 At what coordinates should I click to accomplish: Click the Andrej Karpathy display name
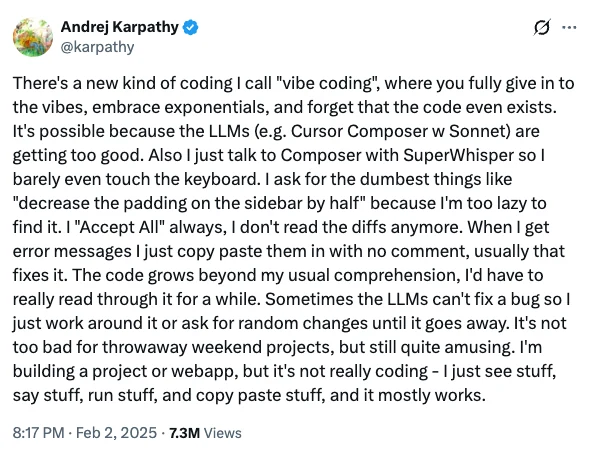coord(119,27)
